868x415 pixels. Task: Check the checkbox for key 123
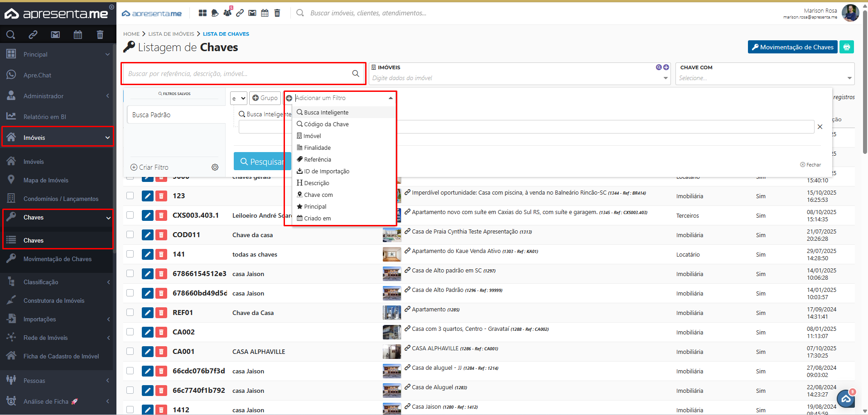(x=130, y=196)
